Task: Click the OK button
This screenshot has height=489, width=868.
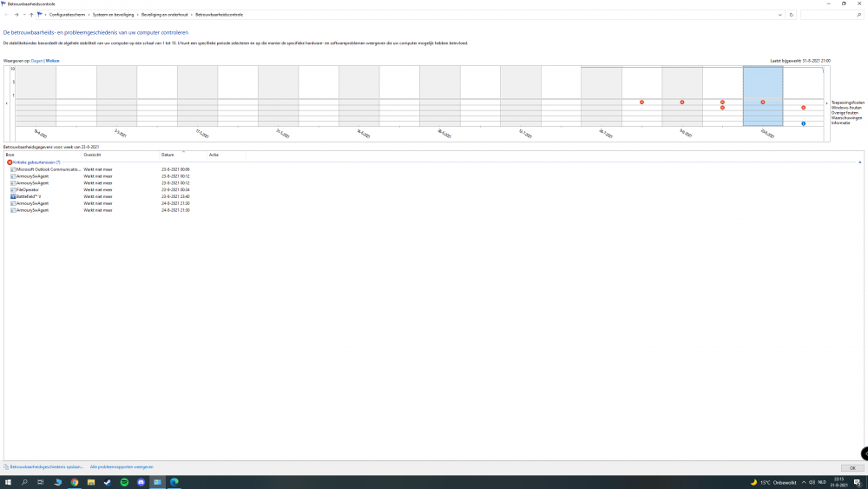Action: click(x=852, y=468)
